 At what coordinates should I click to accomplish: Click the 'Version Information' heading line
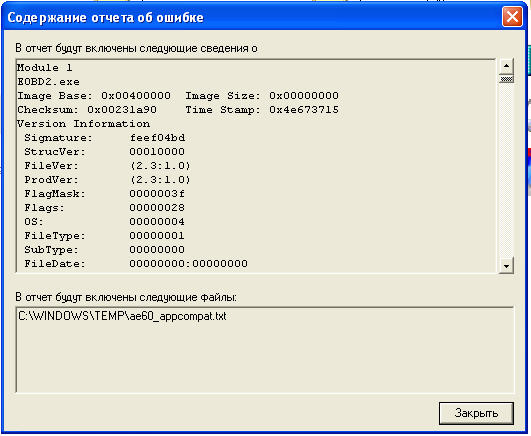83,124
